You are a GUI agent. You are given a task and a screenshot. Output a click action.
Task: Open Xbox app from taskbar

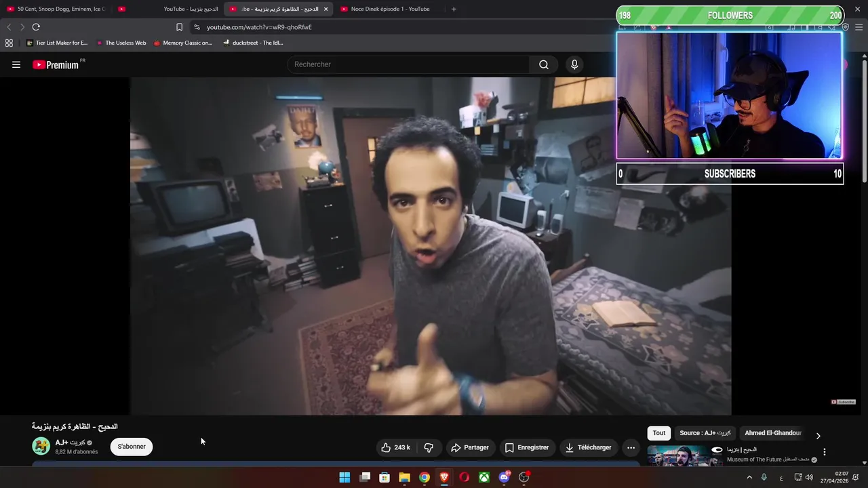(484, 477)
